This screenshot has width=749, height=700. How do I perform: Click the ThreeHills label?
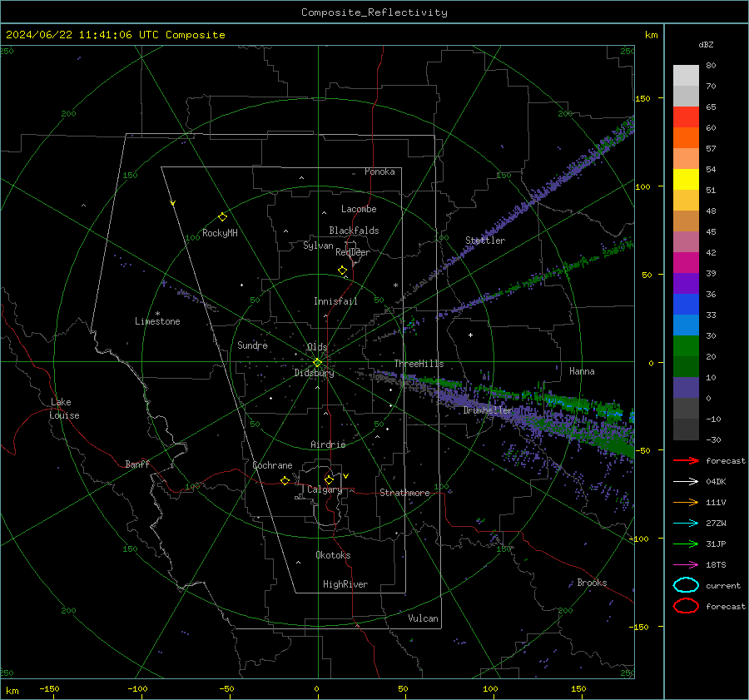[x=419, y=364]
